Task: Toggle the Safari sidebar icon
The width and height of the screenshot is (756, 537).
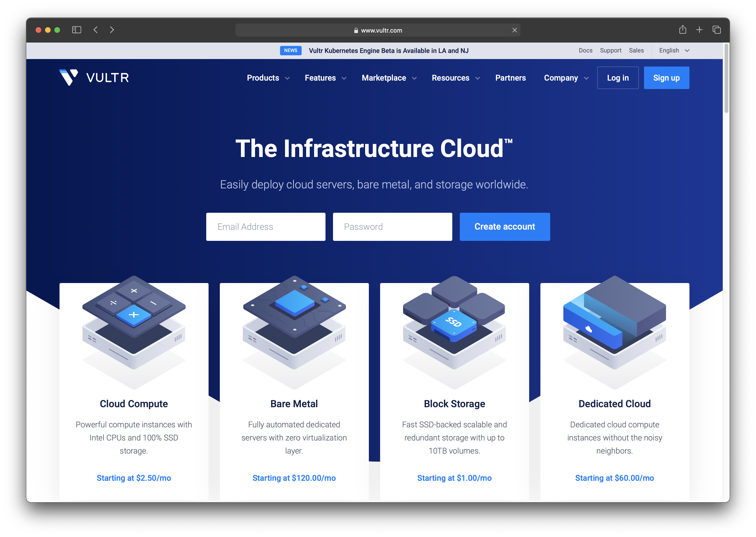Action: pyautogui.click(x=76, y=30)
